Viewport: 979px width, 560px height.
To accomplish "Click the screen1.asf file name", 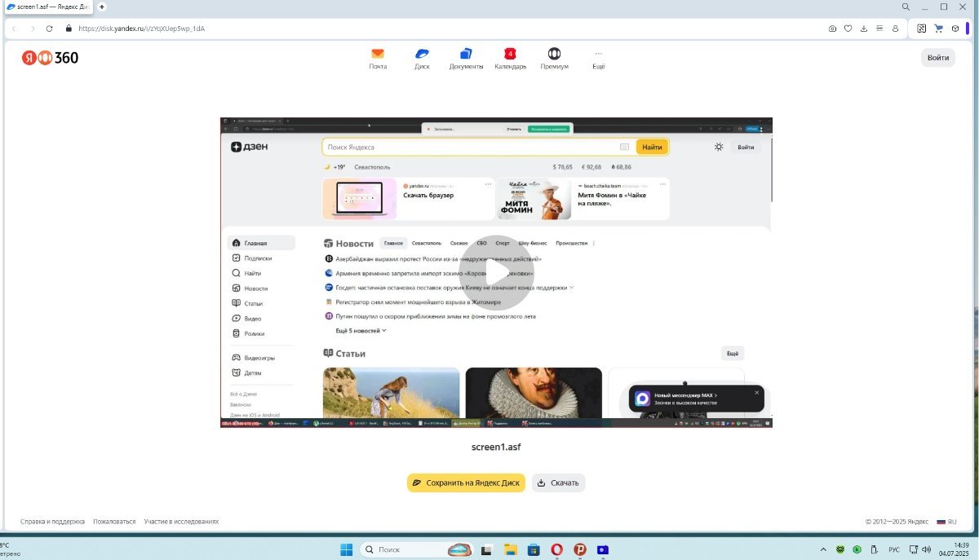I will (x=496, y=447).
